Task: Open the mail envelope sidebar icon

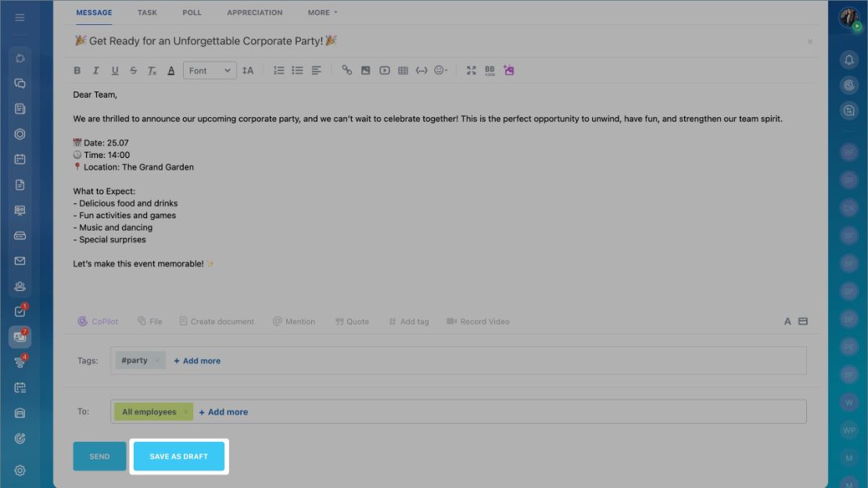Action: [x=20, y=261]
